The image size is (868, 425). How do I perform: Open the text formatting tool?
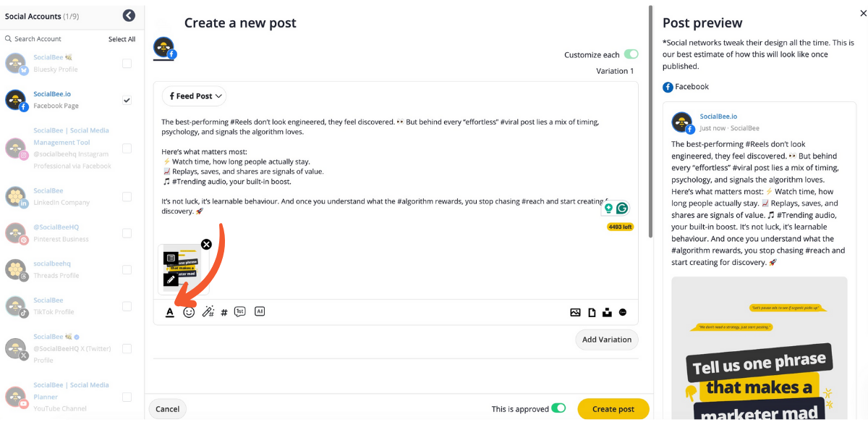(x=170, y=312)
